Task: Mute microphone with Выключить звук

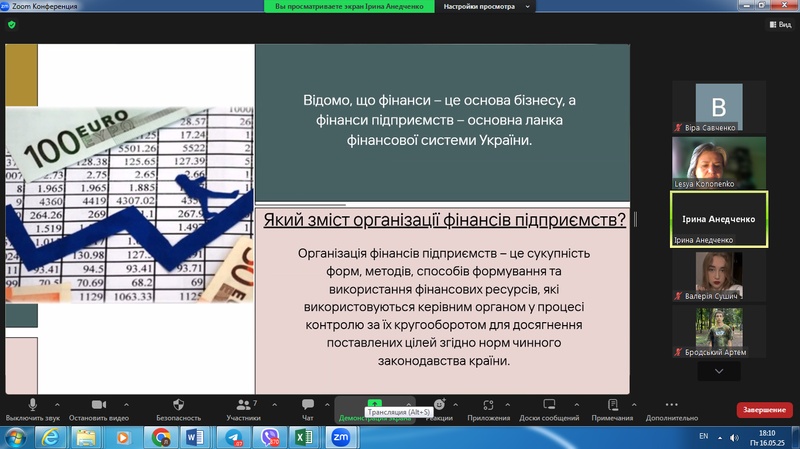Action: 33,410
